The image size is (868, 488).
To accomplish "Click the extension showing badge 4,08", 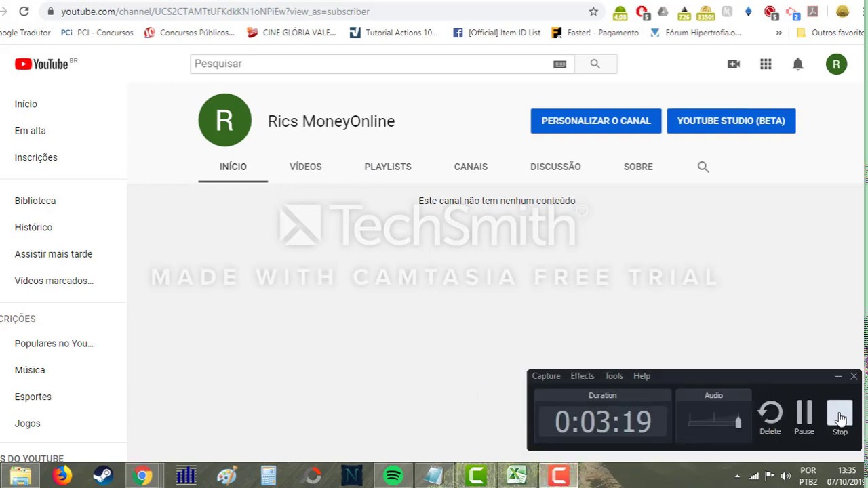I will pyautogui.click(x=620, y=12).
